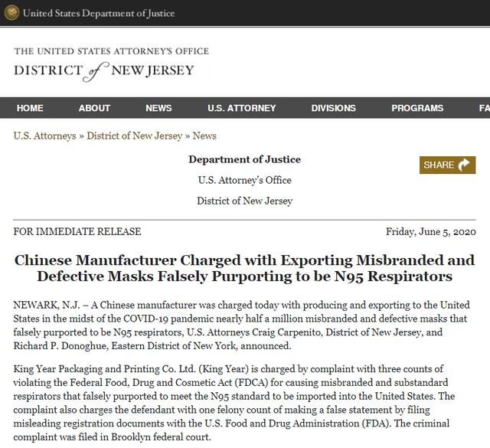Screen dimensions: 490x448
Task: Open the HOME menu item
Action: 30,108
